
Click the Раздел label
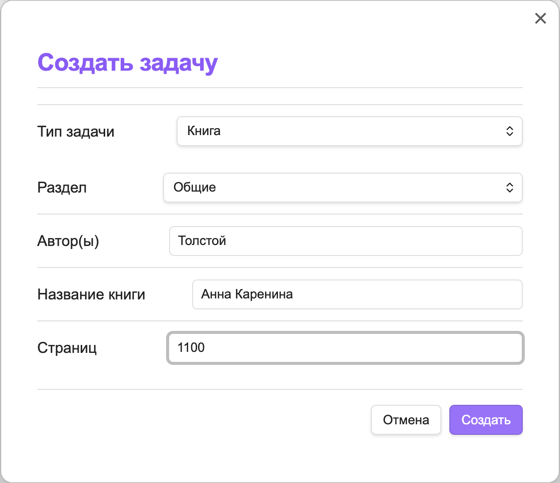(x=62, y=188)
